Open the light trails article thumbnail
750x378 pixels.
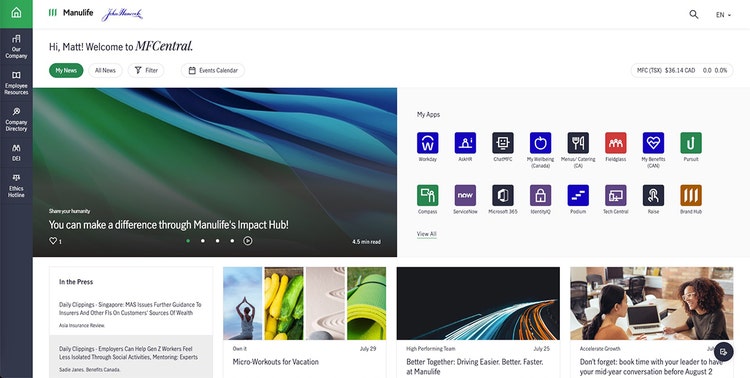pyautogui.click(x=478, y=303)
